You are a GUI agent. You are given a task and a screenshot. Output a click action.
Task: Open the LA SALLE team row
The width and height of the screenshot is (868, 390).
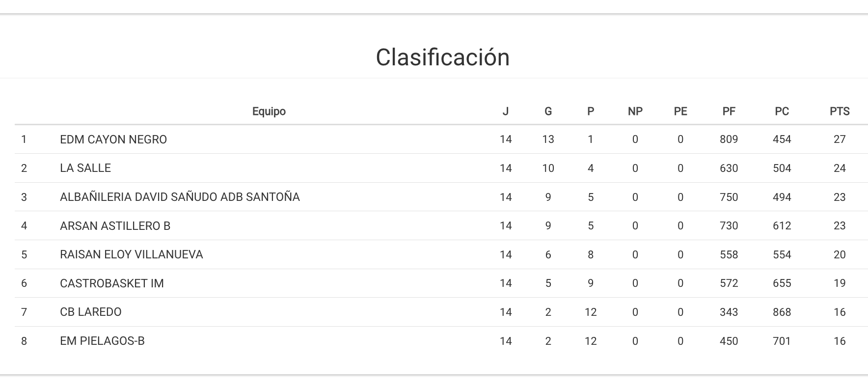(85, 168)
